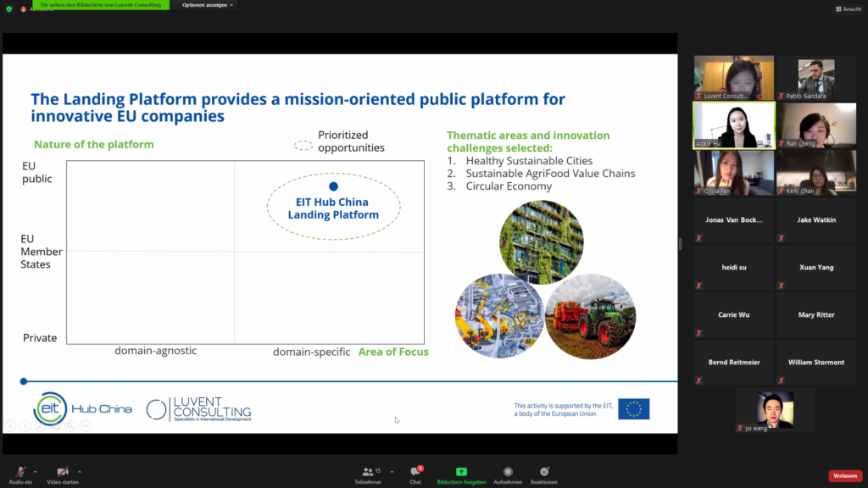Click the green screen-sharing notification banner

(x=100, y=5)
